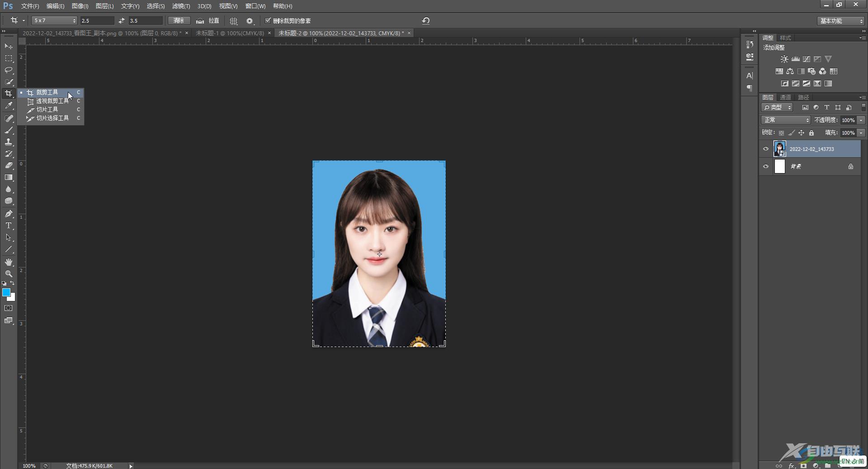Open additional crop settings gear
The image size is (868, 469).
tap(250, 21)
